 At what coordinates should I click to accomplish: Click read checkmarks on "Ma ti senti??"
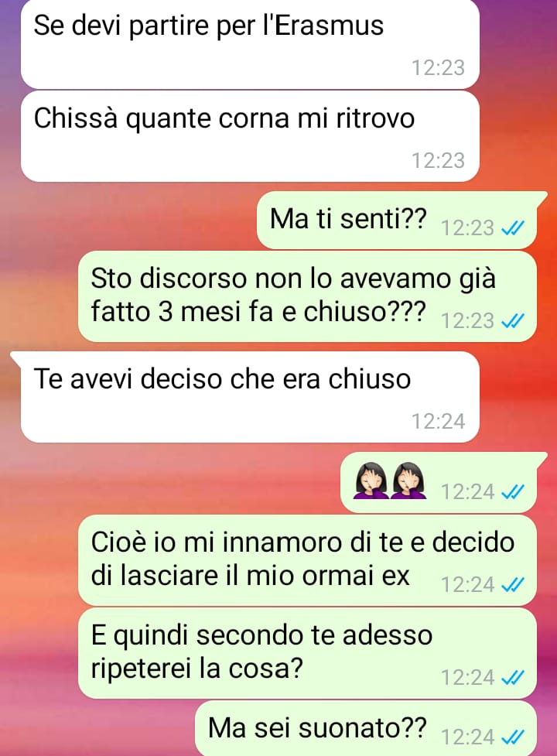click(x=513, y=227)
